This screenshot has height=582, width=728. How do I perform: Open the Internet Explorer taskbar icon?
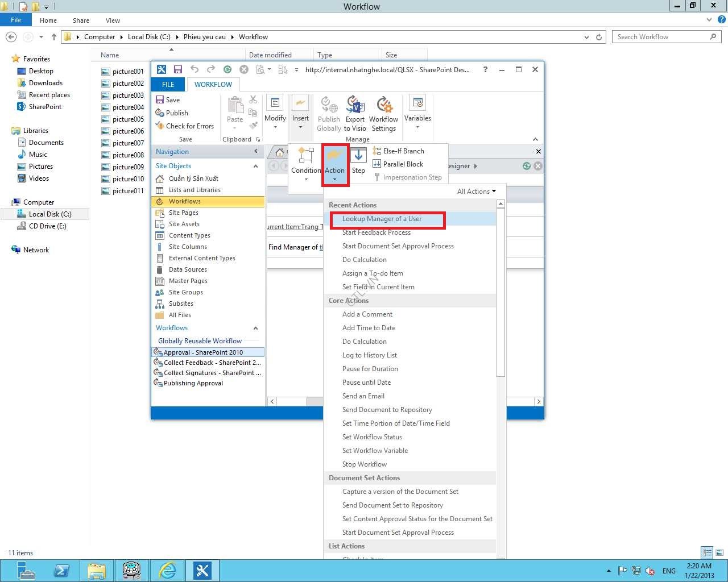[x=167, y=570]
